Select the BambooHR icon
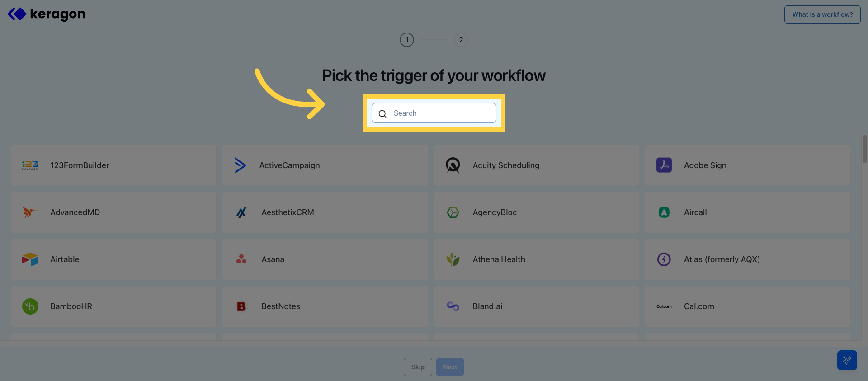This screenshot has width=868, height=381. pyautogui.click(x=30, y=306)
